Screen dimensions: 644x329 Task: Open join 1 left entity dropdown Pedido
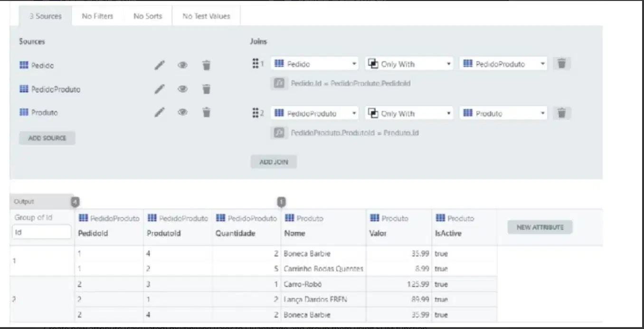(315, 64)
